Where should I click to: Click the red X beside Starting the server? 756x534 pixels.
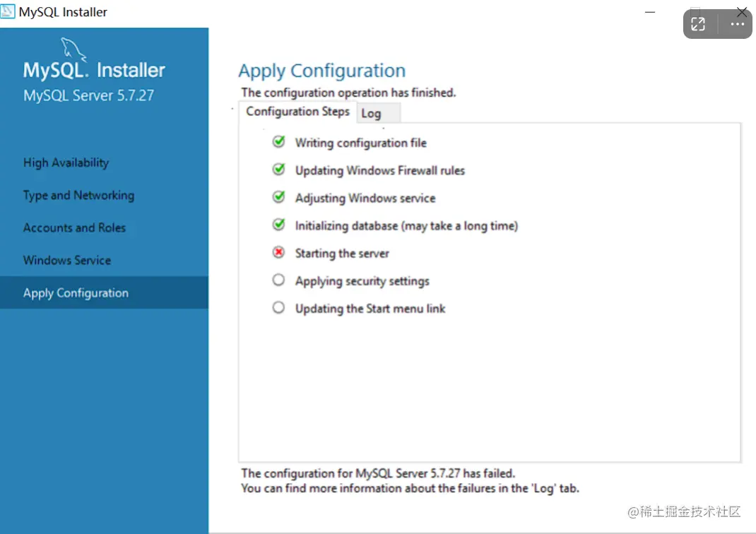(278, 252)
